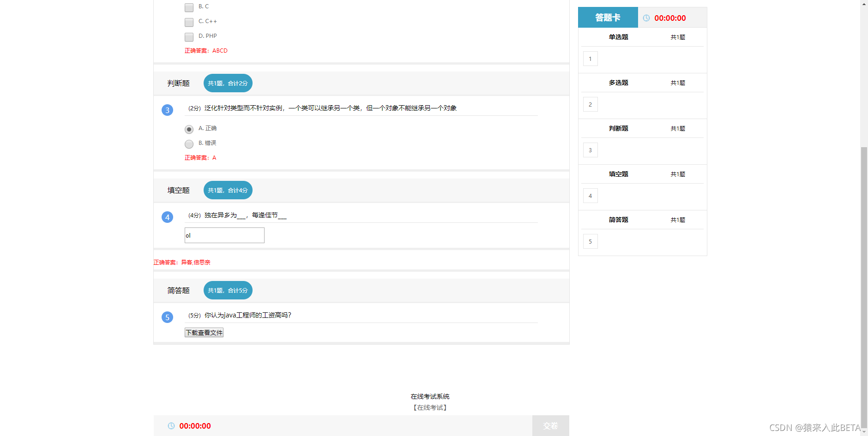The height and width of the screenshot is (436, 868).
Task: Click the 判断题 section heading
Action: (x=179, y=83)
